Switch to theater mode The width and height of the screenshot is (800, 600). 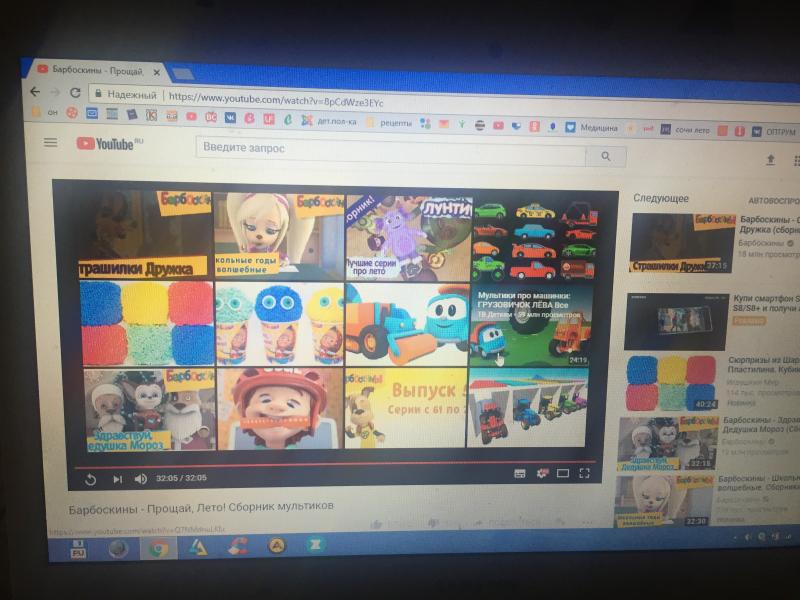tap(563, 473)
